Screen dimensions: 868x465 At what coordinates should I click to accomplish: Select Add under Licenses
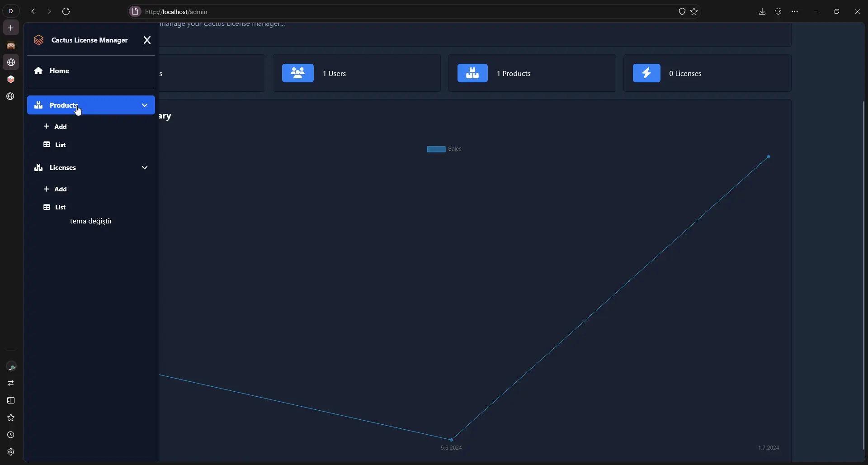pos(55,189)
